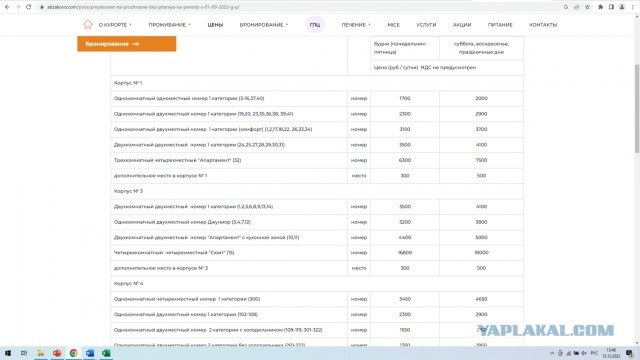Open the Chrome profile avatar
Image resolution: width=640 pixels, height=360 pixels.
pos(622,7)
